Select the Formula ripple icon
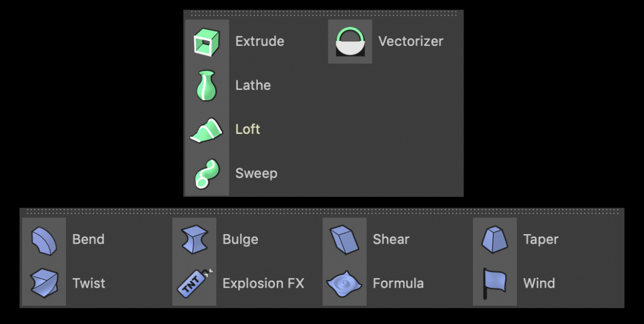The width and height of the screenshot is (644, 324). point(344,283)
